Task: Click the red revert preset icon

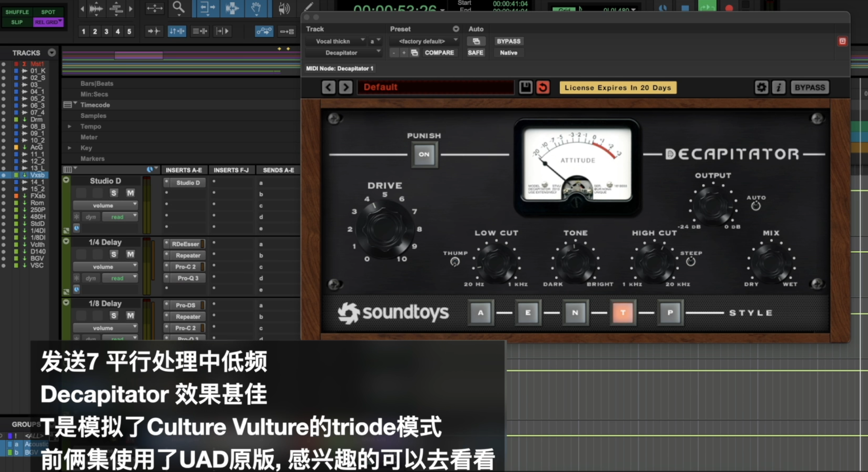Action: (x=543, y=87)
